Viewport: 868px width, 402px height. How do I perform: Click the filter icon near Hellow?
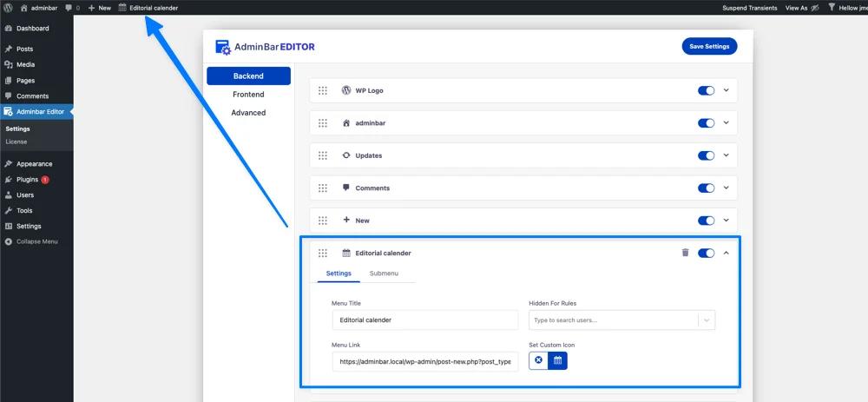[x=831, y=8]
